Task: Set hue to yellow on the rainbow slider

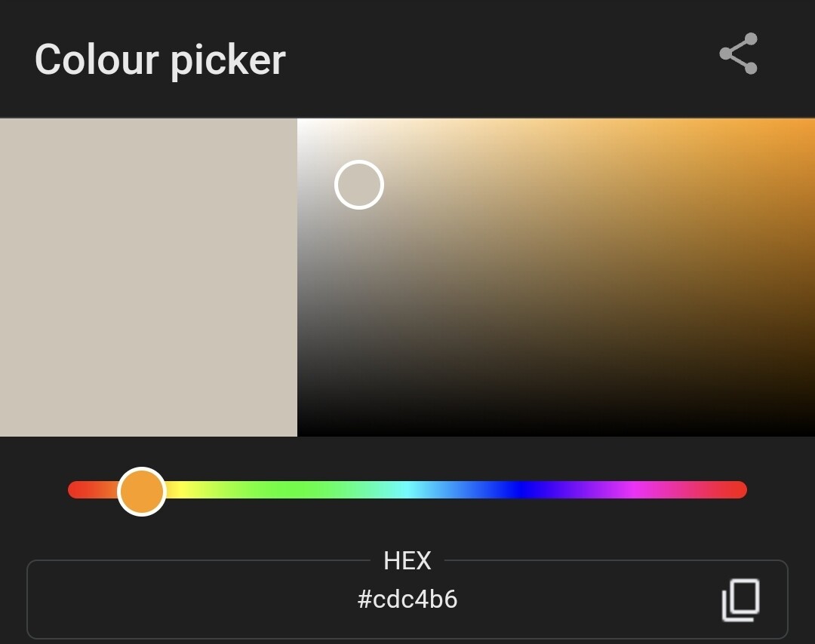Action: (x=183, y=490)
